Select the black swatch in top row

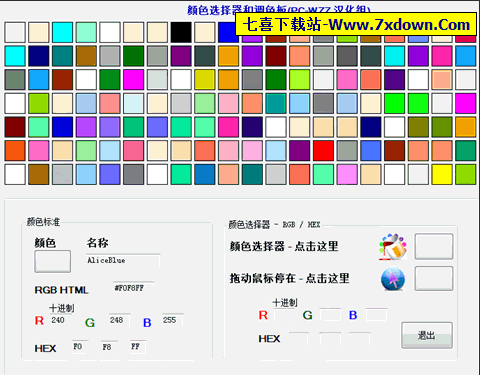pos(181,32)
